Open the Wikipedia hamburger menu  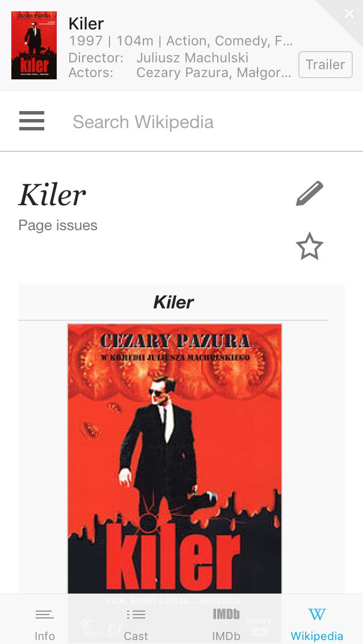click(x=32, y=121)
